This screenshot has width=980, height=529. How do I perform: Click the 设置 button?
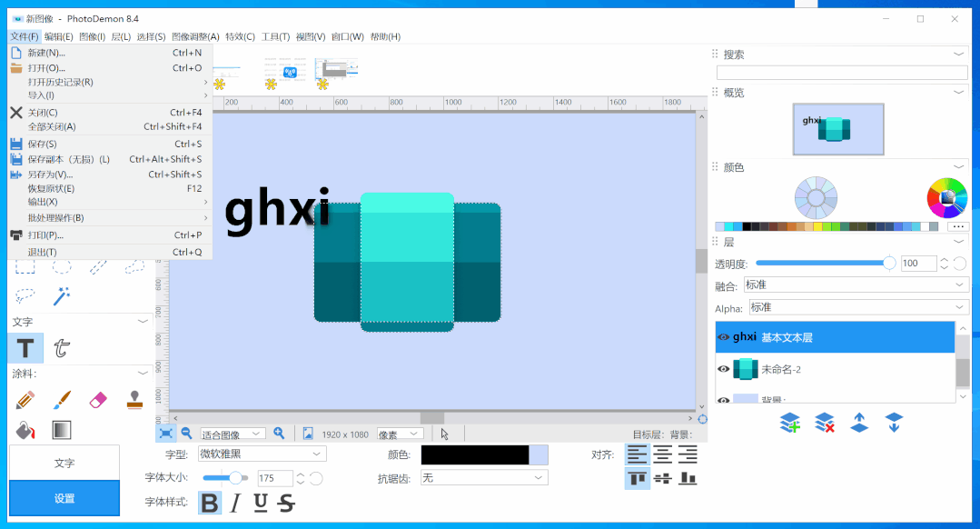(64, 498)
